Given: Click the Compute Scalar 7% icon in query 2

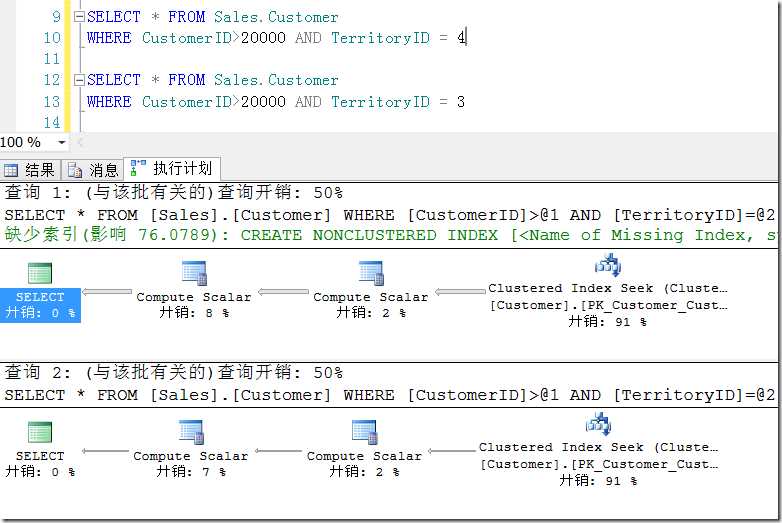Looking at the screenshot, I should coord(191,432).
